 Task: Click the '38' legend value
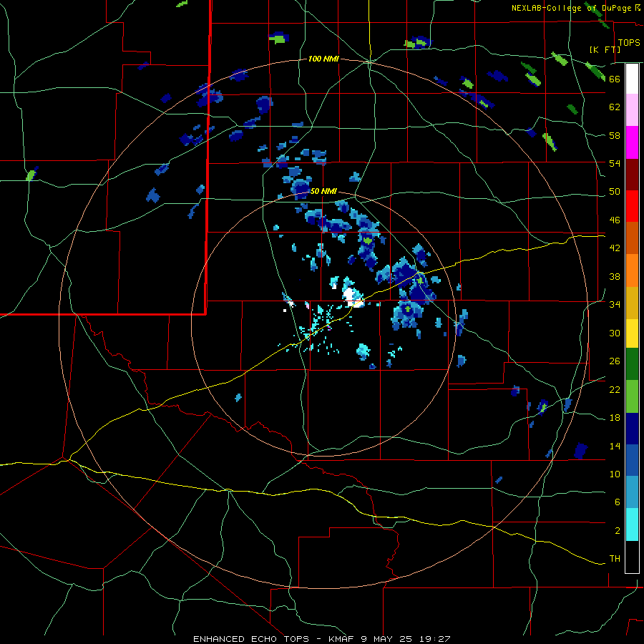tap(615, 276)
